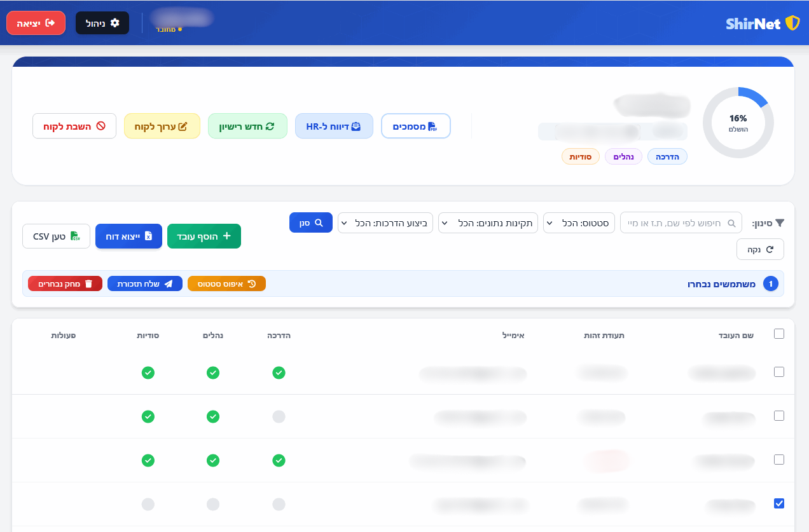Select the הדרכה tag pill
The image size is (809, 532).
(x=667, y=156)
